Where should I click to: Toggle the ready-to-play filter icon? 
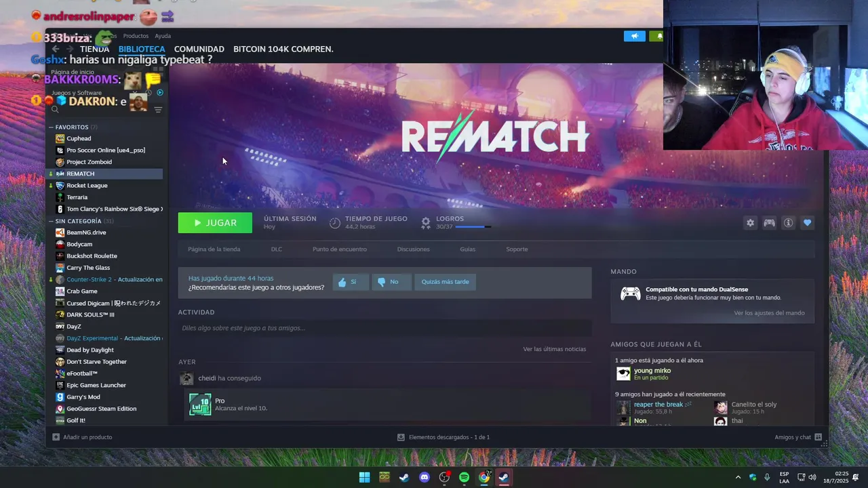coord(160,93)
